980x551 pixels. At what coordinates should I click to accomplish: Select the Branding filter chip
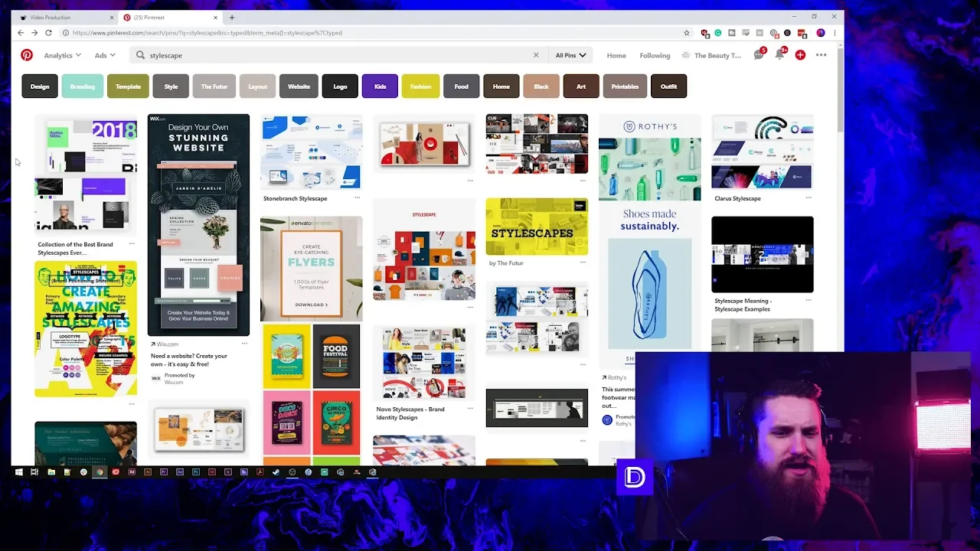(x=83, y=86)
